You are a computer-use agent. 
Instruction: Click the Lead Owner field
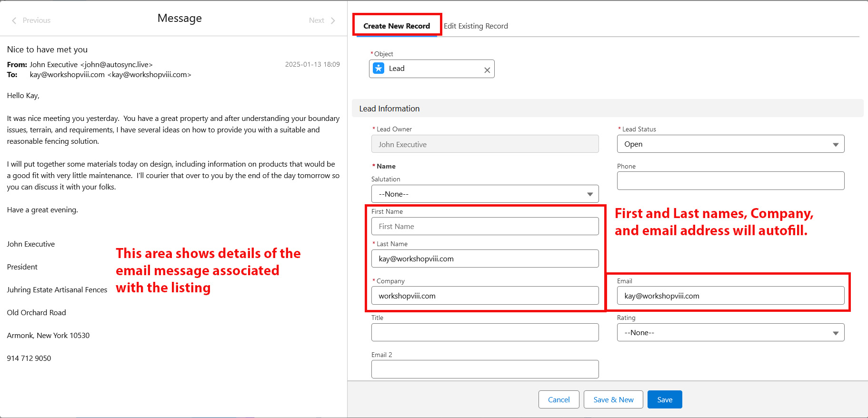(x=484, y=144)
